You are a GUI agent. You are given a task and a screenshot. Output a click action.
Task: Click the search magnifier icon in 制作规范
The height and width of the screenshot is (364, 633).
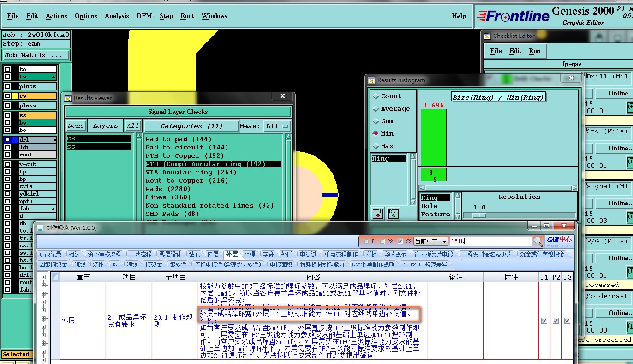click(538, 241)
